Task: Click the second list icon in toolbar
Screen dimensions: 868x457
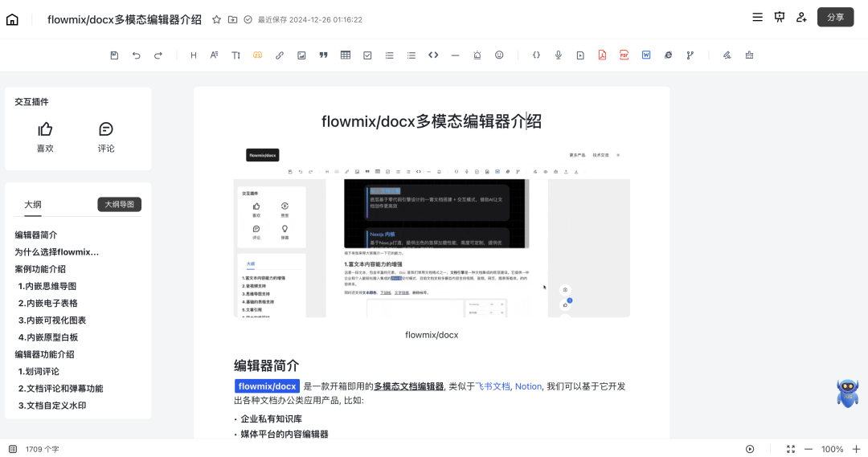Action: [411, 55]
